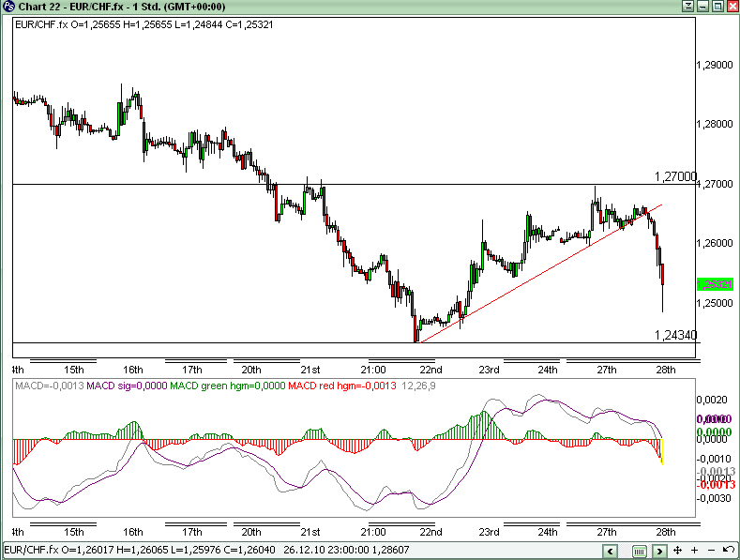The image size is (740, 560).
Task: Click the scroll left arrow button
Action: click(x=611, y=550)
